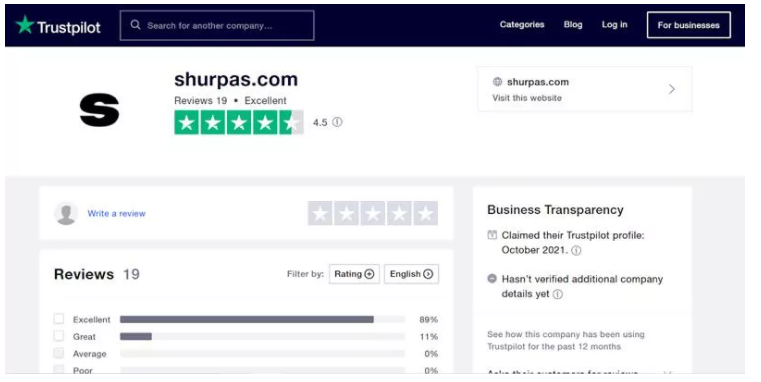The image size is (761, 382).
Task: Check the Poor filter checkbox
Action: point(59,369)
